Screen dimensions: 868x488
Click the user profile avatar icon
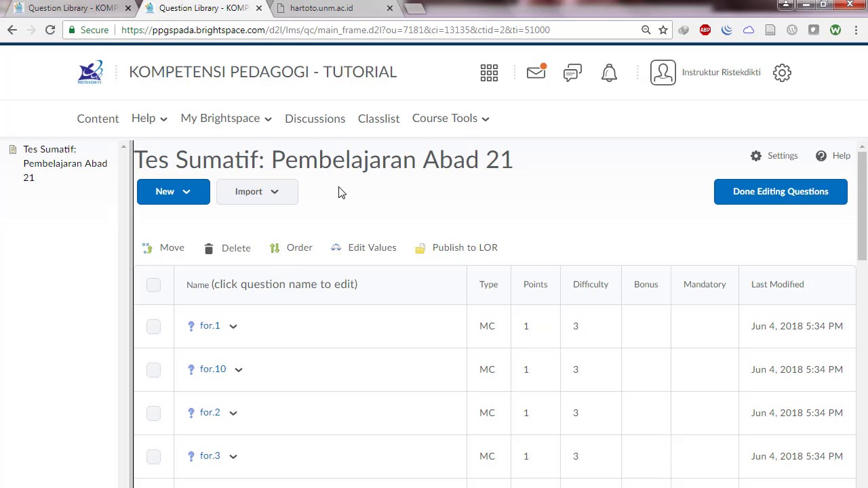pyautogui.click(x=663, y=73)
